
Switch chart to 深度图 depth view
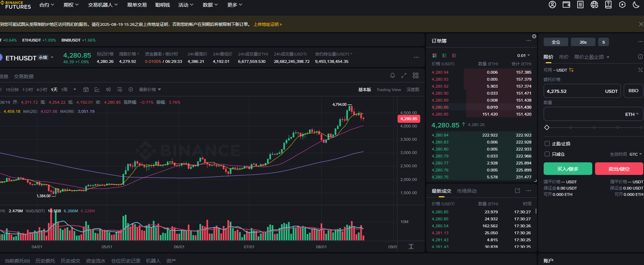point(413,90)
